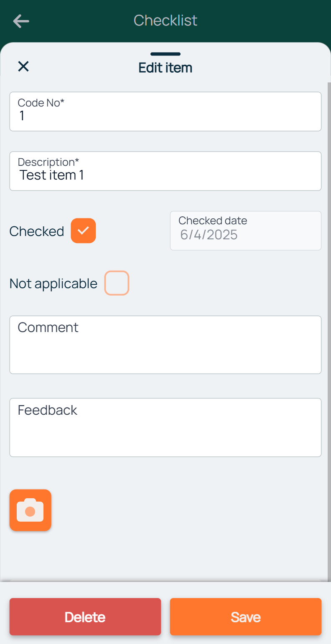Click the Feedback text area
This screenshot has height=644, width=331.
(165, 428)
